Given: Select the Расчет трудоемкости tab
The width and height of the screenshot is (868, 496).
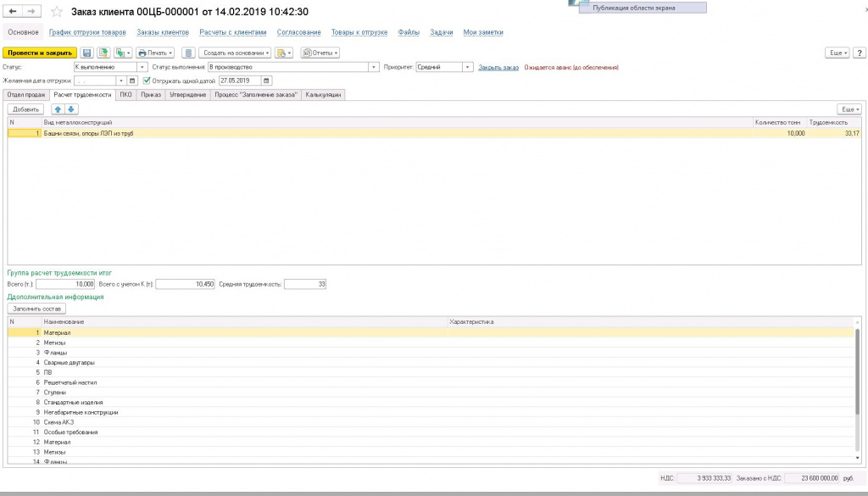Looking at the screenshot, I should coord(82,95).
